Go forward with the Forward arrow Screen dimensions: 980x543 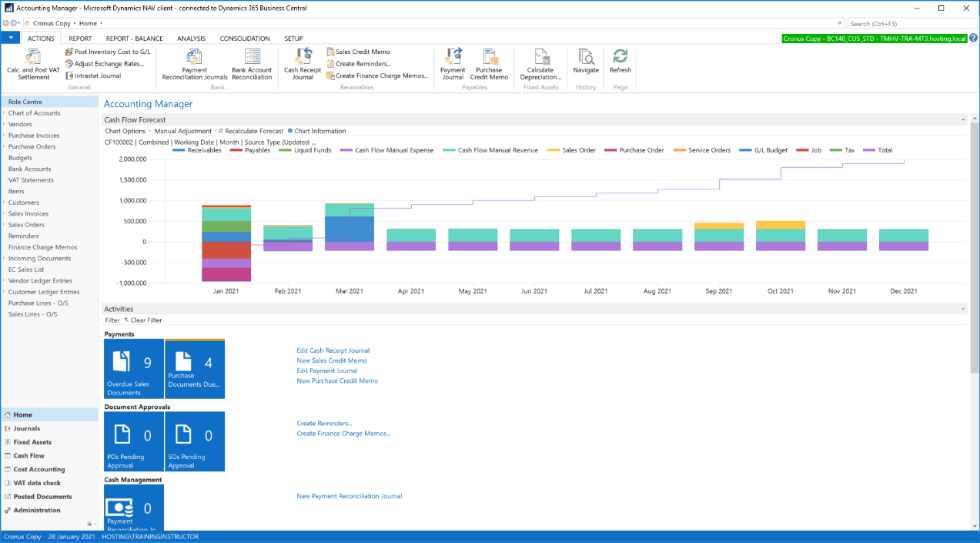(15, 23)
